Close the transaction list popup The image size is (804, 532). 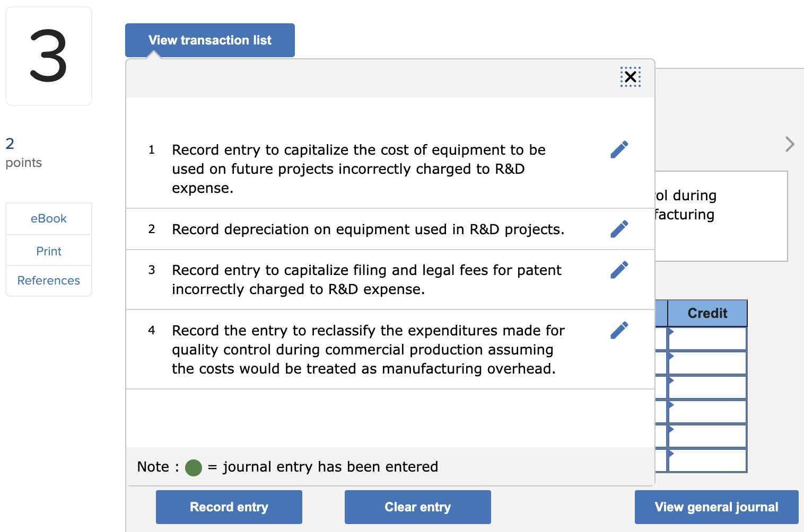[x=630, y=77]
